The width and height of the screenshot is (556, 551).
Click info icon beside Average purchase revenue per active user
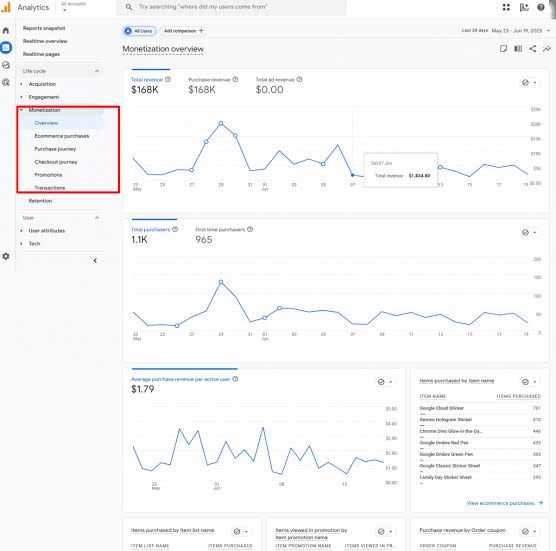tap(235, 379)
